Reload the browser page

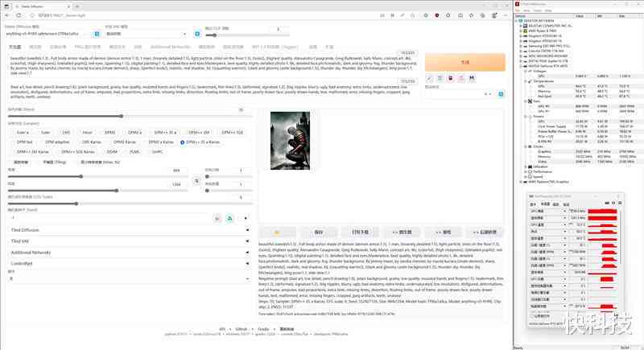[19, 15]
